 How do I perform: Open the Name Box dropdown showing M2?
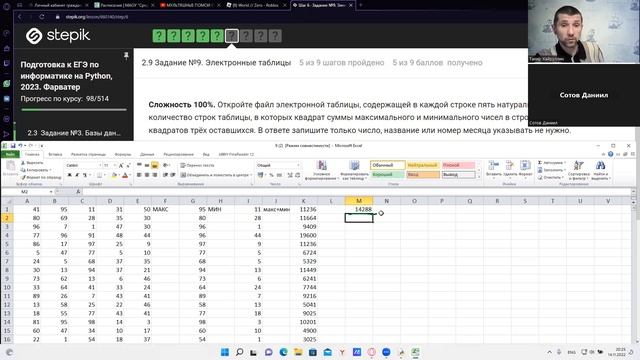(x=51, y=191)
